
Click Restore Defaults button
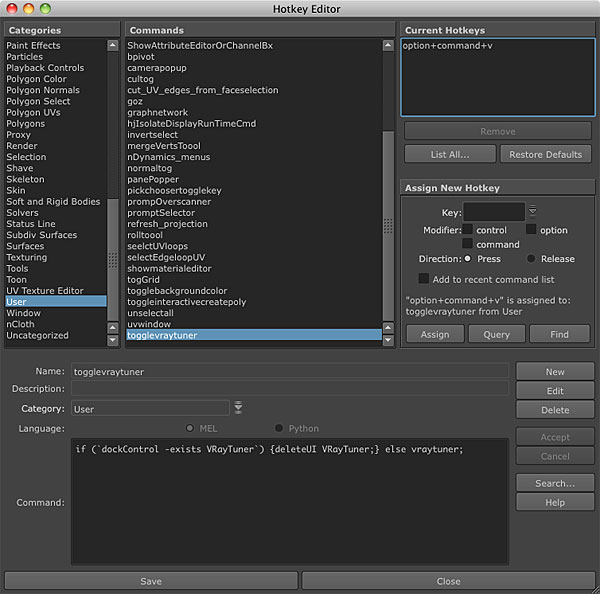(545, 154)
